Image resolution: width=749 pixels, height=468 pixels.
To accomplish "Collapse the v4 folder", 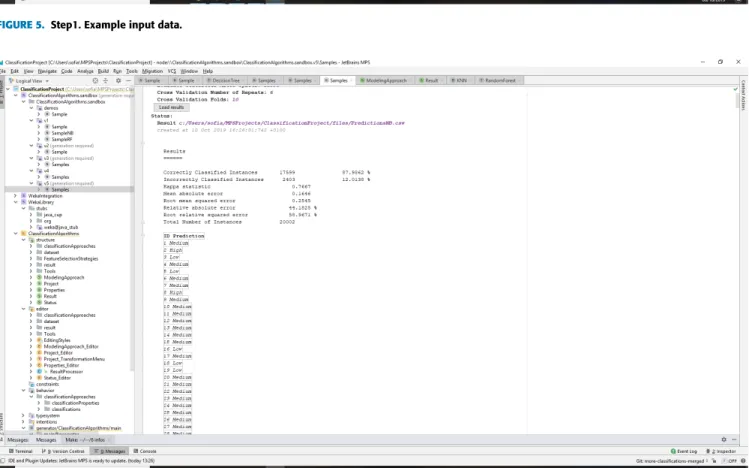I will tap(32, 170).
